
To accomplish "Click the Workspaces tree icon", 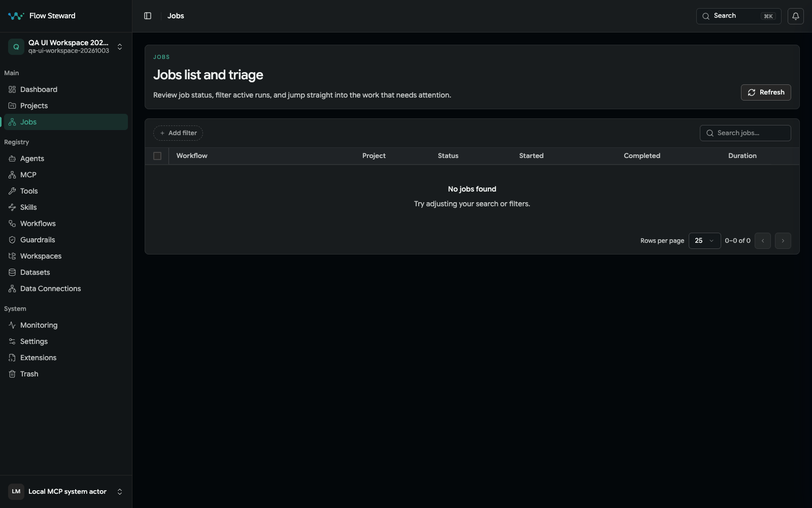I will [x=12, y=256].
